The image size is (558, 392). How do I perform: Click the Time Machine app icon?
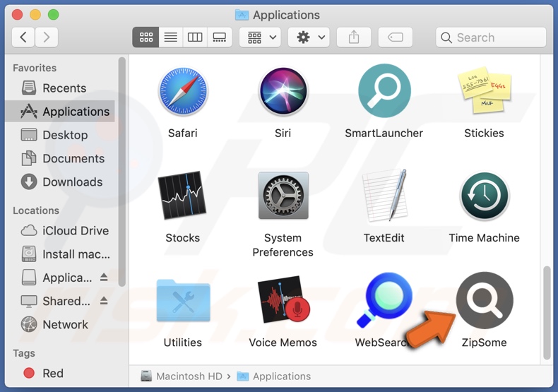pos(484,196)
